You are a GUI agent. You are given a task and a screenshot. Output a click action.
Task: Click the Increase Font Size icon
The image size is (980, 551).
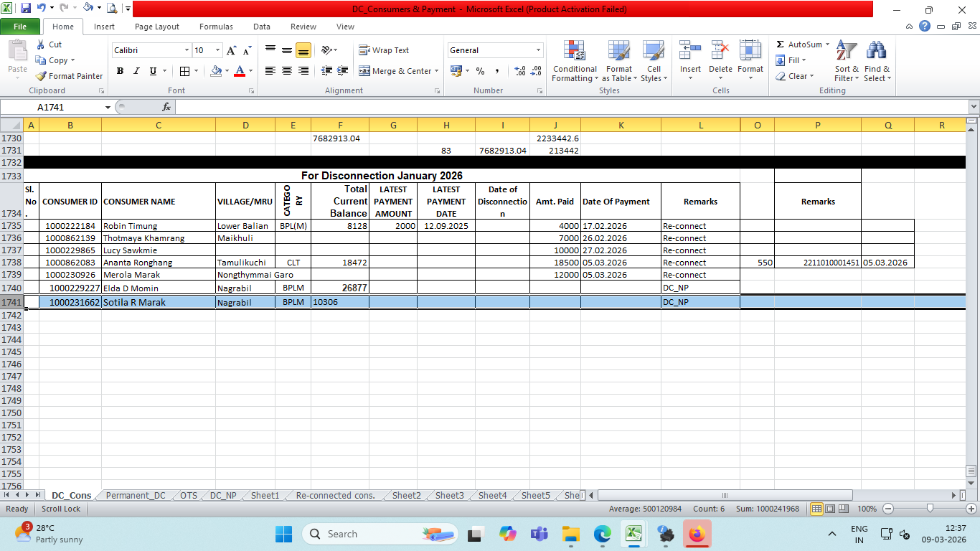231,50
